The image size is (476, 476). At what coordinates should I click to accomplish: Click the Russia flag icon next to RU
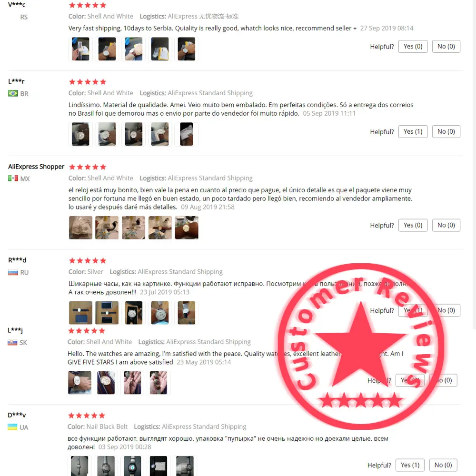[13, 272]
